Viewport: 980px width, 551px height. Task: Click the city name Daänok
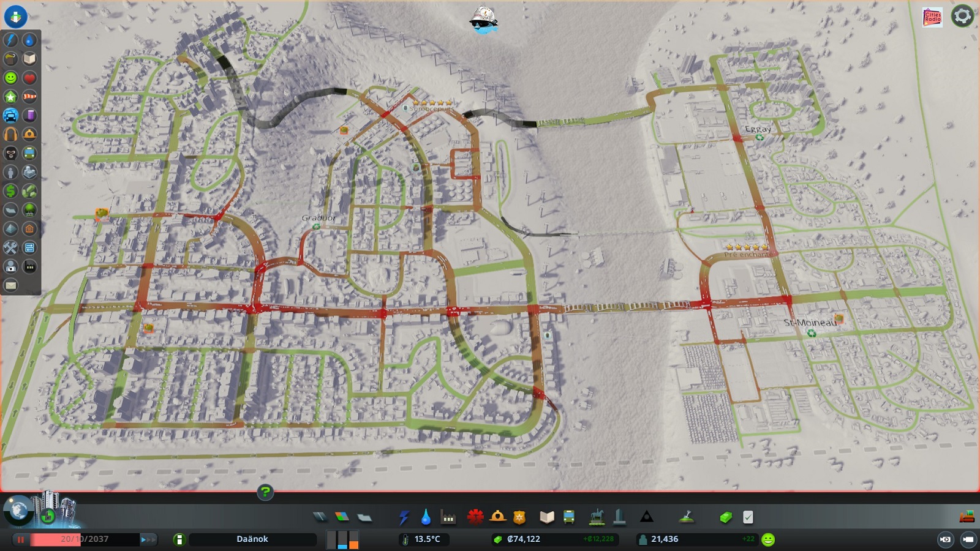pyautogui.click(x=252, y=539)
